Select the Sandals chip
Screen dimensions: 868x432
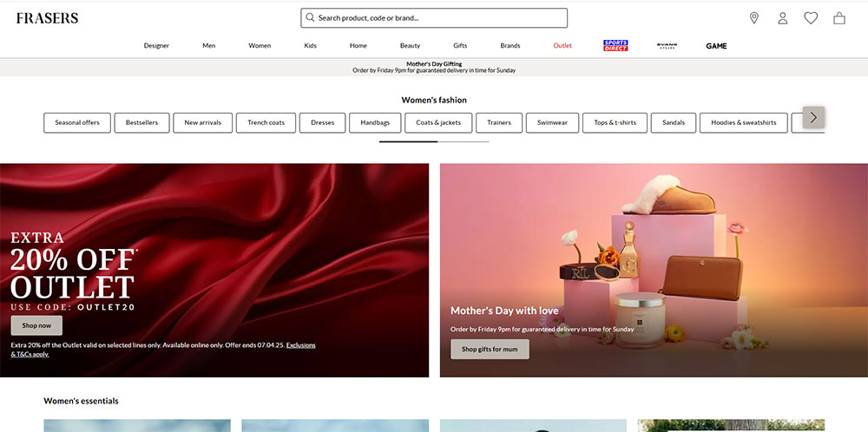[674, 123]
